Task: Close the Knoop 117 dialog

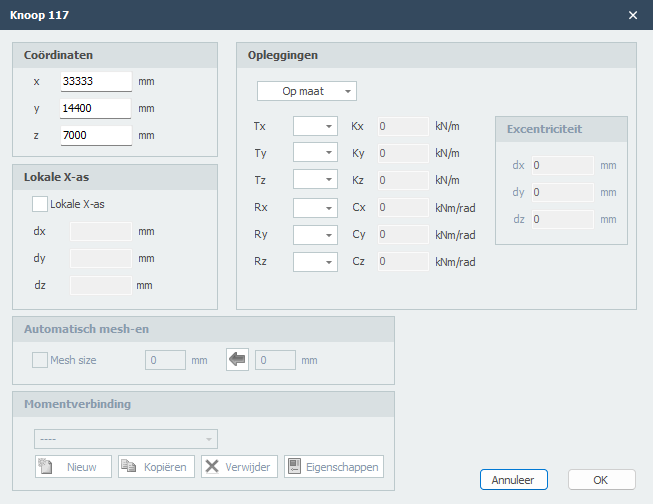Action: click(632, 15)
